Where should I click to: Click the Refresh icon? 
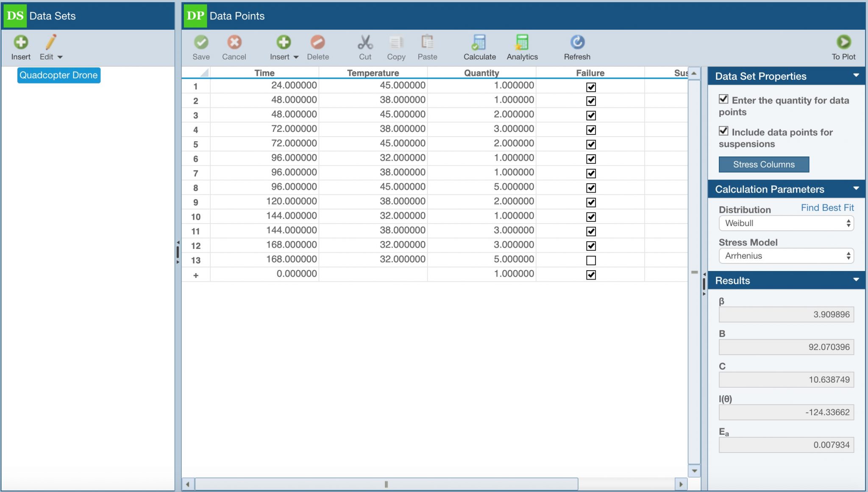577,42
